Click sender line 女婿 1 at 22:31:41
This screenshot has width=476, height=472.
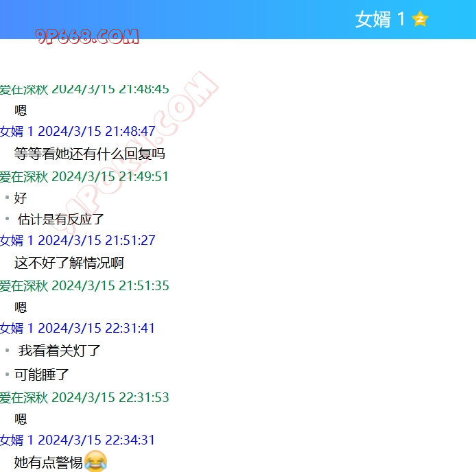click(78, 328)
